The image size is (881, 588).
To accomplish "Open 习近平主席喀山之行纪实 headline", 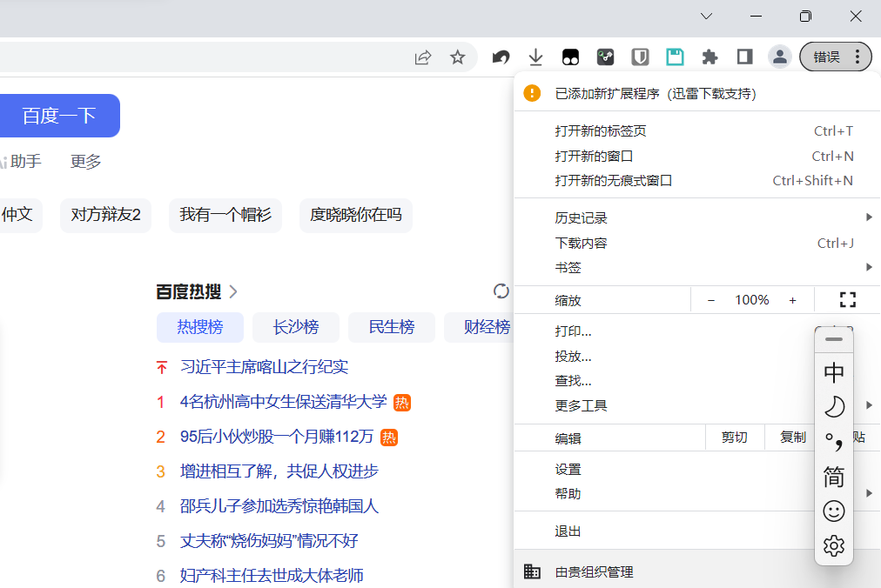I will pos(264,367).
